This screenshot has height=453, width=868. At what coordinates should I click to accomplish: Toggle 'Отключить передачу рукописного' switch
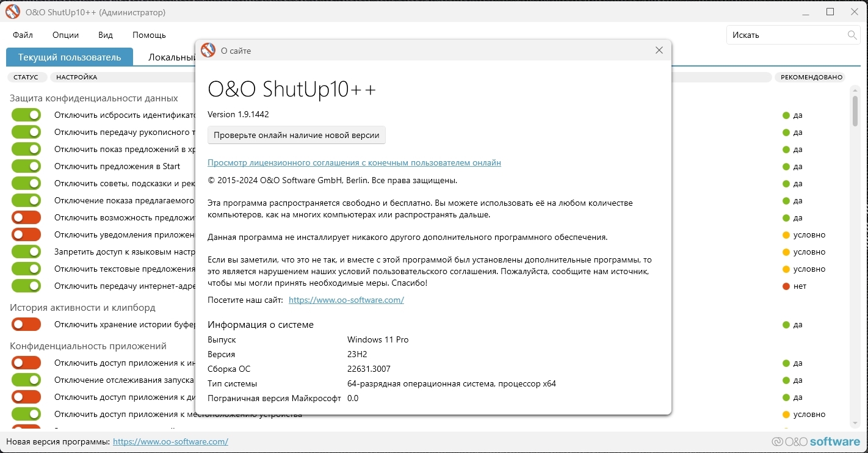point(26,132)
